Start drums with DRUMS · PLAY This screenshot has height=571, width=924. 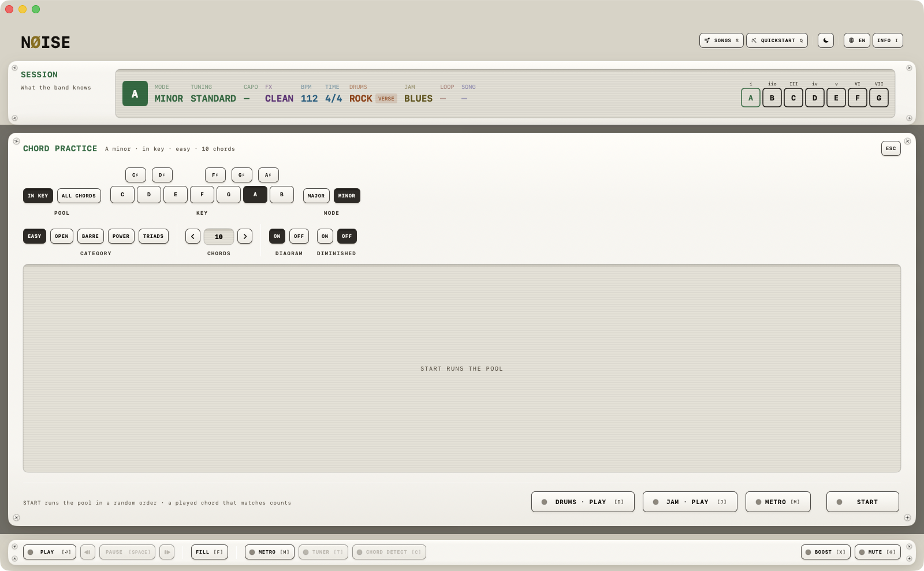tap(583, 502)
